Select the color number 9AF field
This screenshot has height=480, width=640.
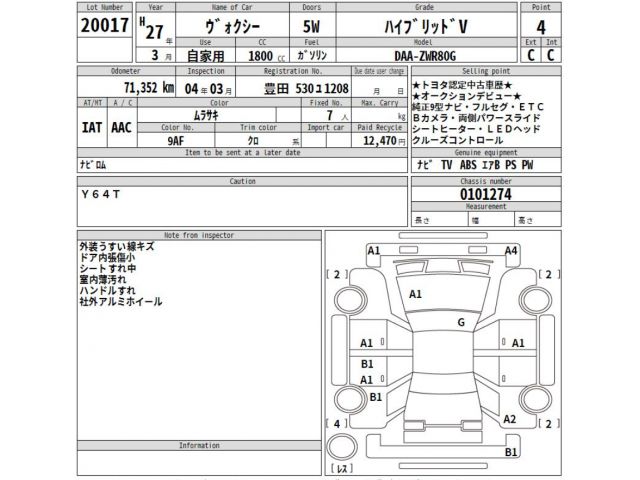[x=174, y=142]
